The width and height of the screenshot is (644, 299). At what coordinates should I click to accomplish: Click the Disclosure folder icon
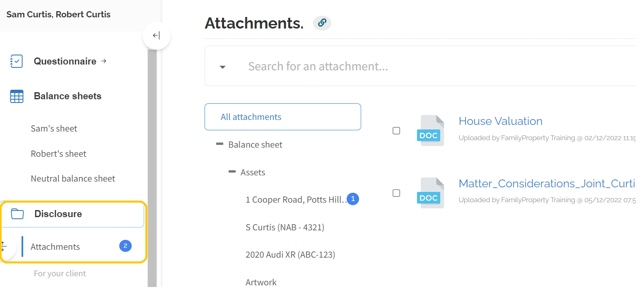17,214
